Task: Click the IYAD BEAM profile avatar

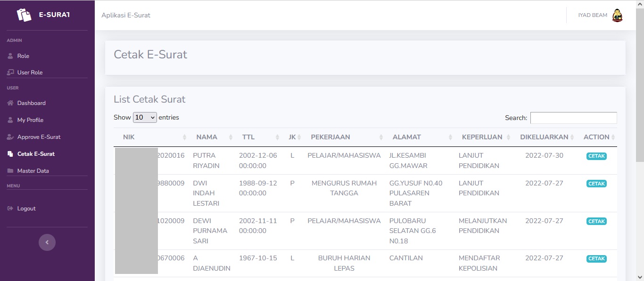Action: click(x=617, y=15)
